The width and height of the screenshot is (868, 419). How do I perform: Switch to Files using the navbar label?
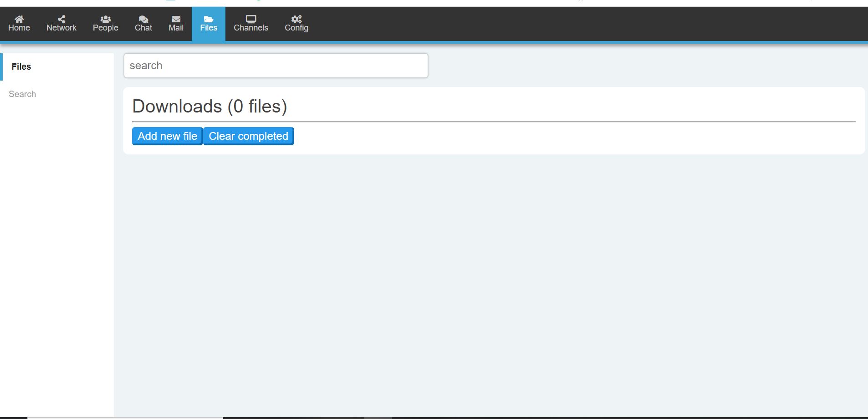tap(208, 28)
